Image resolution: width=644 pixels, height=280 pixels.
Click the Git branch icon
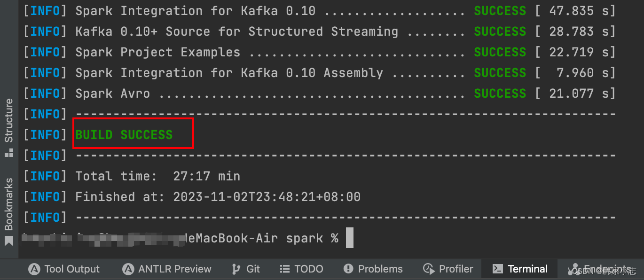pyautogui.click(x=236, y=269)
